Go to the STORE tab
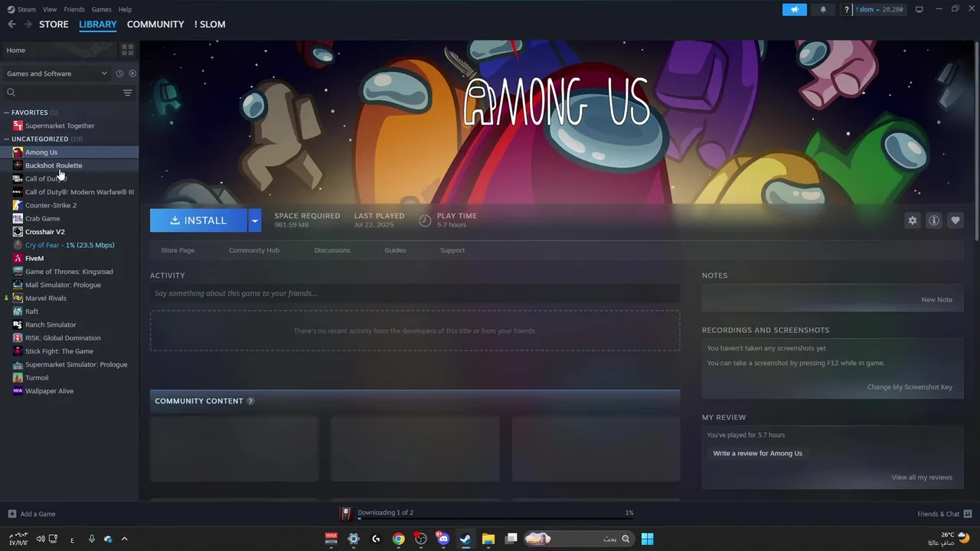Image resolution: width=980 pixels, height=551 pixels. (x=54, y=24)
